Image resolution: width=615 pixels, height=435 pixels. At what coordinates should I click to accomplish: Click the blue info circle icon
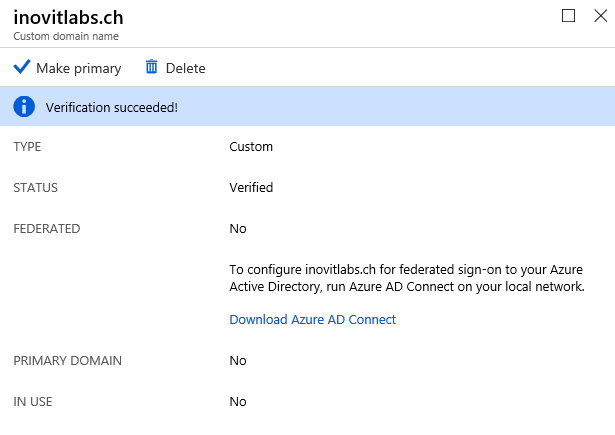[x=24, y=106]
